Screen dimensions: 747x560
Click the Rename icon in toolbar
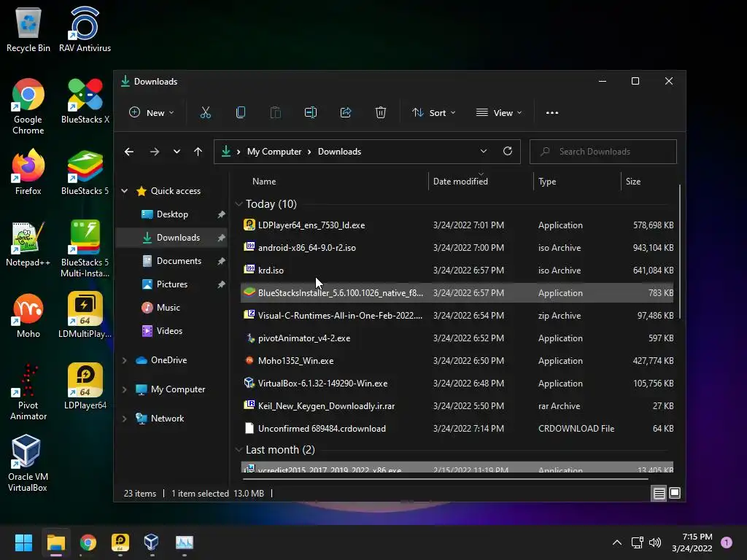[311, 113]
